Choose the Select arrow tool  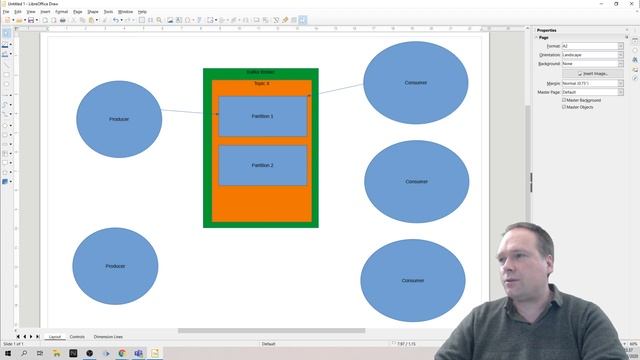6,33
